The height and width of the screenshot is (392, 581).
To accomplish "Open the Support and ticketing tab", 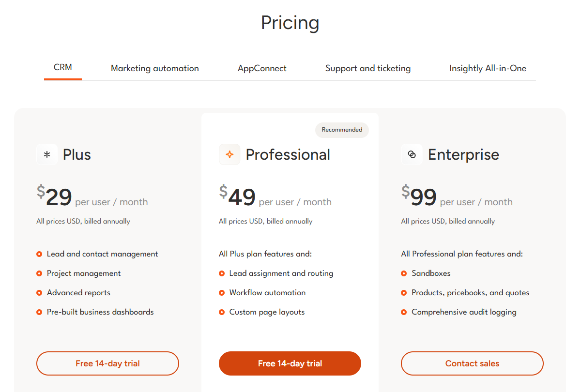I will pyautogui.click(x=368, y=68).
